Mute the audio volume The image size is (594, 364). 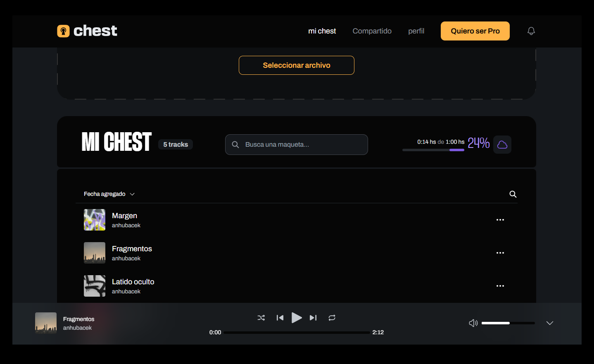point(473,323)
